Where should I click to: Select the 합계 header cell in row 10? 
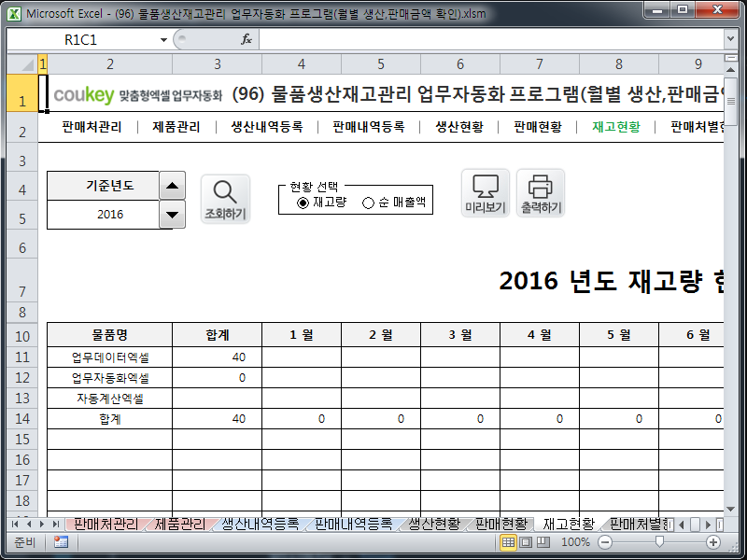pos(218,335)
